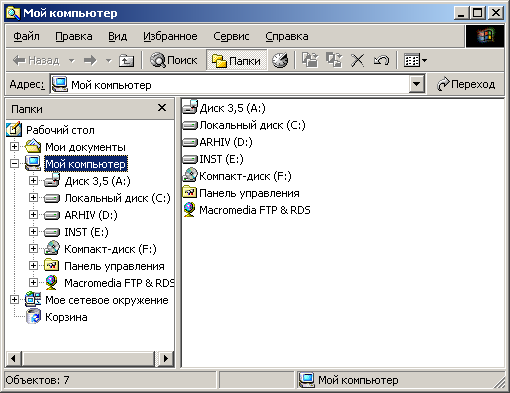Open the Views dropdown button

coord(415,61)
